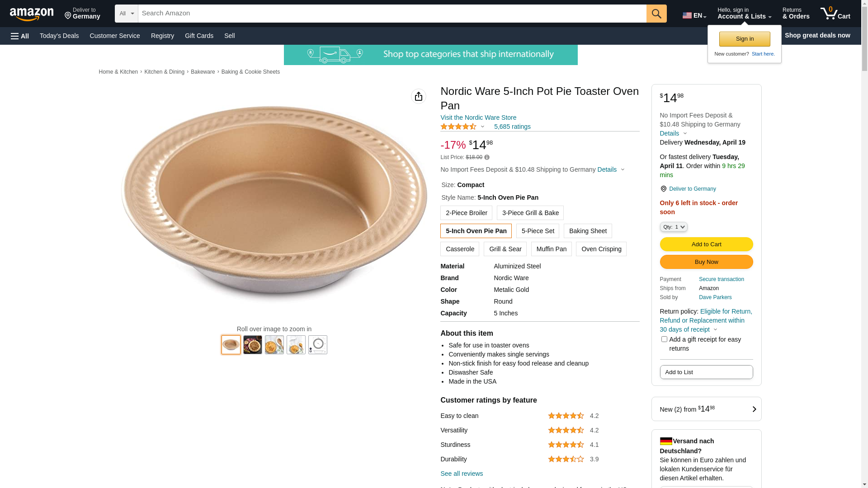Click the search magnifier button

click(x=656, y=14)
